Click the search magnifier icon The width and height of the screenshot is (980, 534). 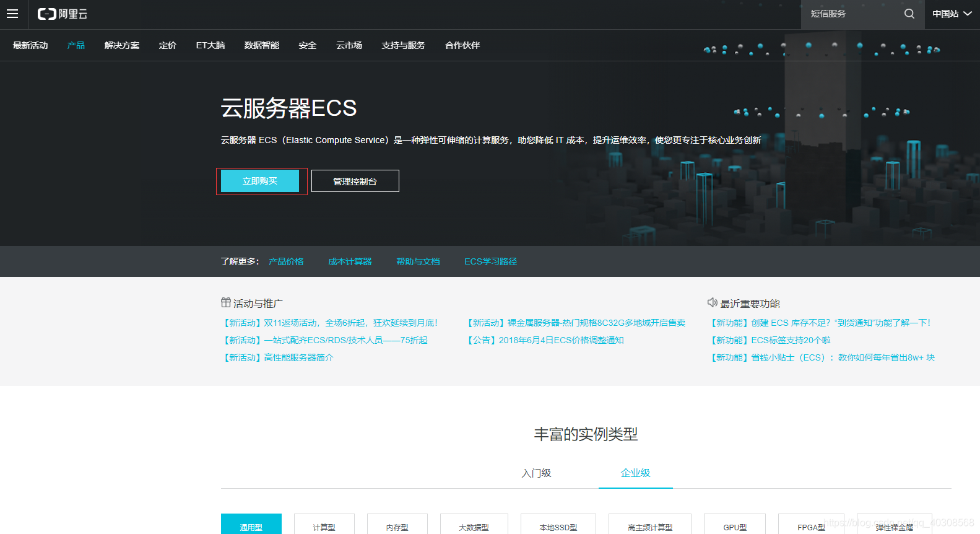coord(909,14)
